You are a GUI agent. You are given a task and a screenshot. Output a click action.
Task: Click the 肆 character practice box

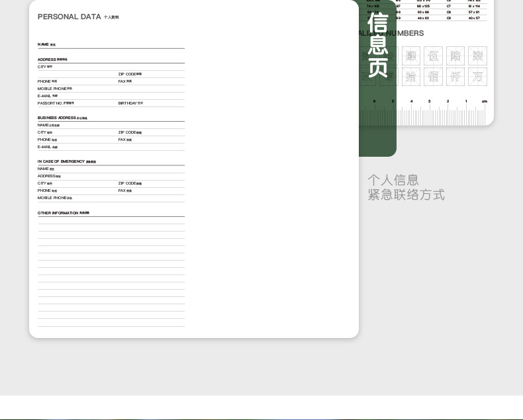pyautogui.click(x=411, y=56)
